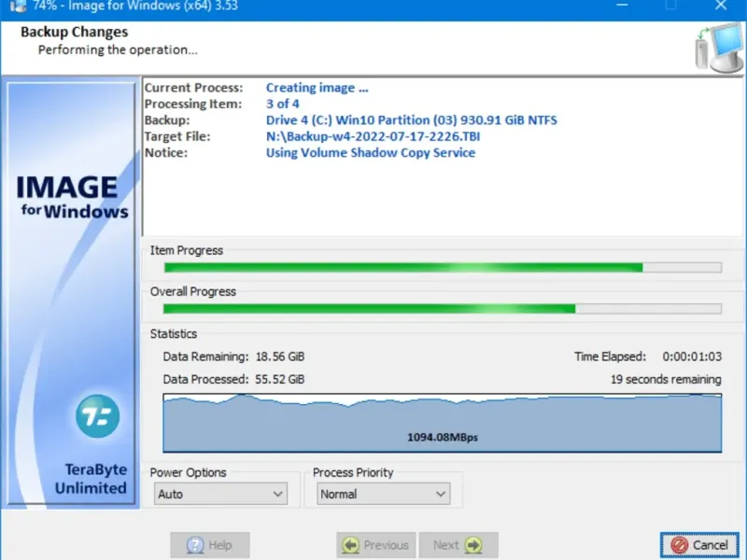Click the Time Elapsed value 0:00:01:03
Screen dimensions: 747x560
692,357
